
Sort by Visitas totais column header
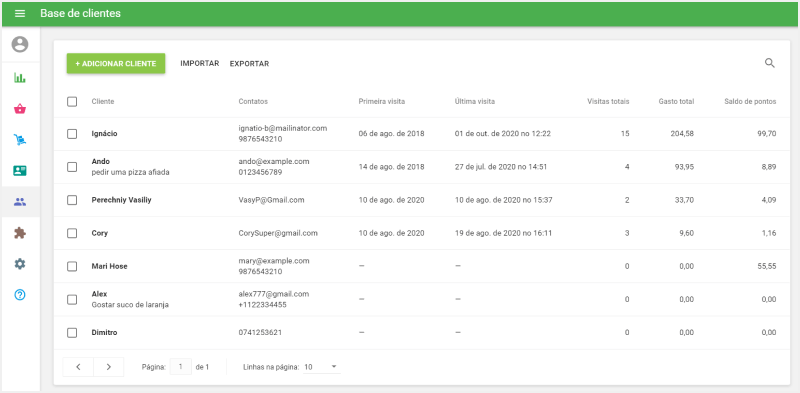coord(608,102)
